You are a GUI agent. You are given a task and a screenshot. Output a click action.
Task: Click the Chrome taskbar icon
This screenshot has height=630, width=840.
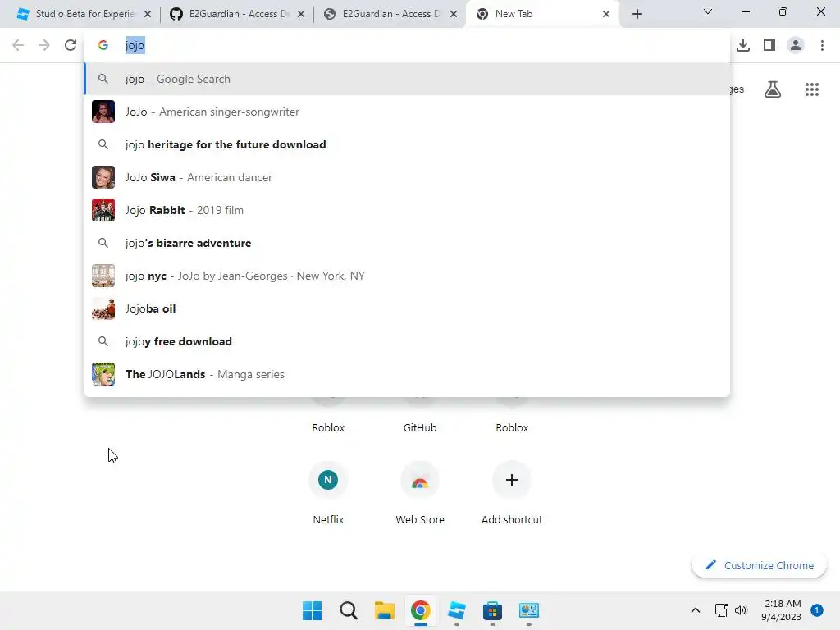coord(421,610)
